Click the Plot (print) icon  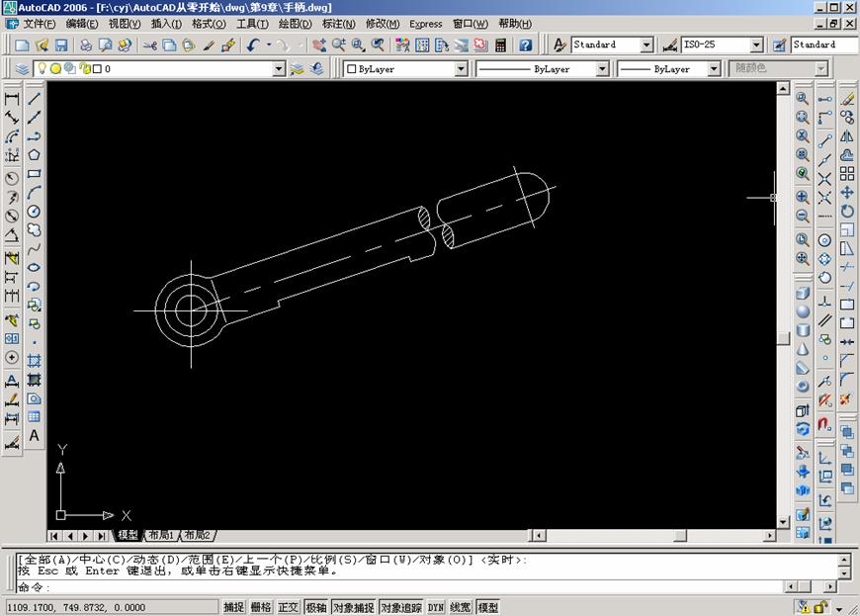click(x=86, y=44)
